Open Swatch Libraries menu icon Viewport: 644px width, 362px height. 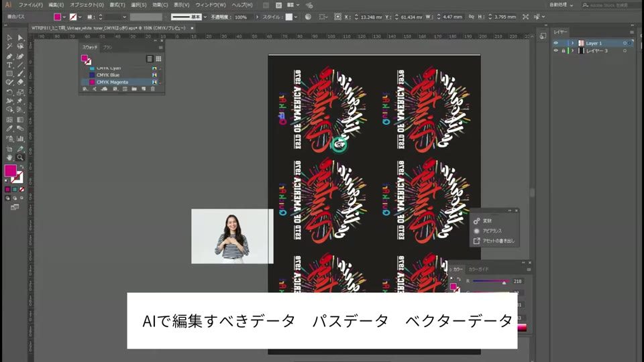(85, 89)
